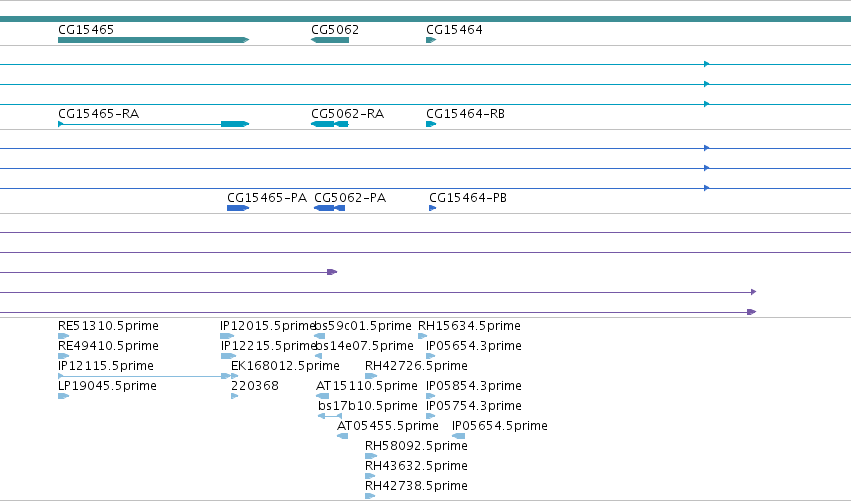Image resolution: width=851 pixels, height=501 pixels.
Task: Click the AT15110.5prime EST label
Action: (x=366, y=386)
